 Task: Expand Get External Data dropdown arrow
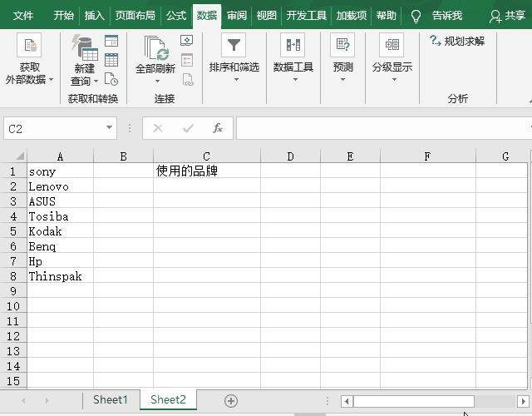coord(52,80)
